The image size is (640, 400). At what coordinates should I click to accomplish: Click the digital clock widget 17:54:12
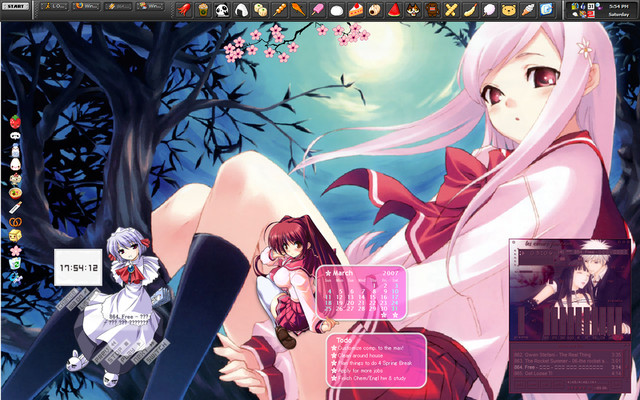pyautogui.click(x=78, y=268)
